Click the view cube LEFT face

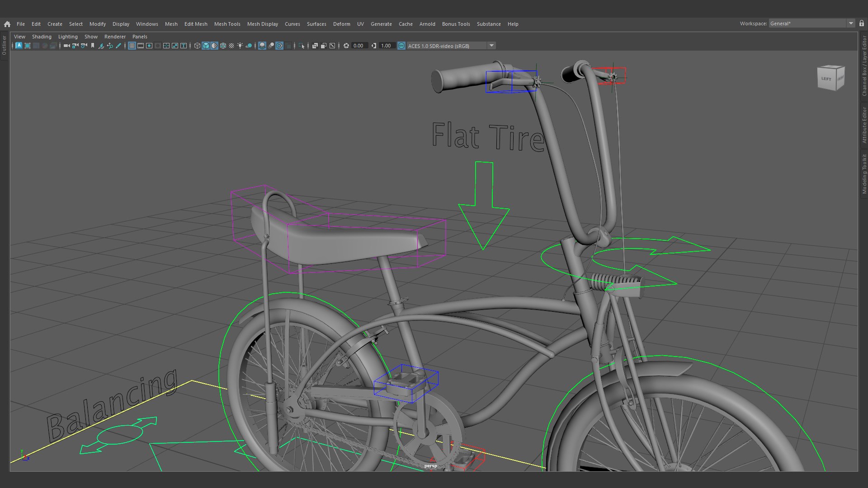(x=826, y=79)
